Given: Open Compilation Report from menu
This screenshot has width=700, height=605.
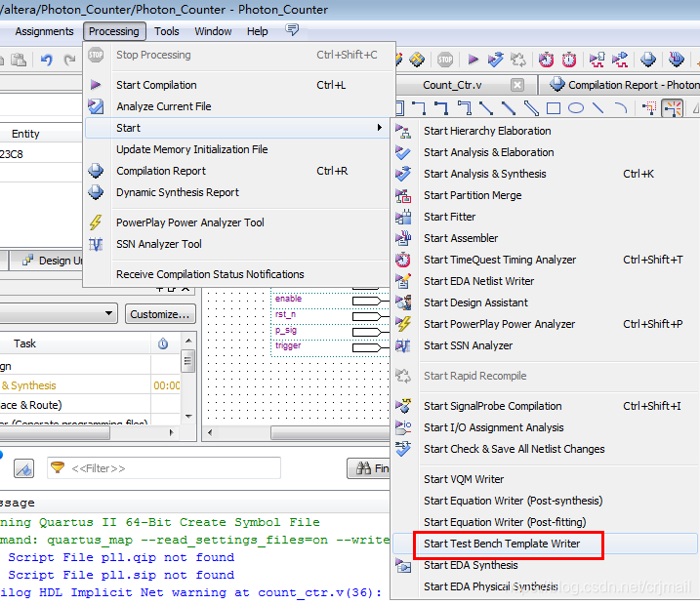Looking at the screenshot, I should click(239, 171).
